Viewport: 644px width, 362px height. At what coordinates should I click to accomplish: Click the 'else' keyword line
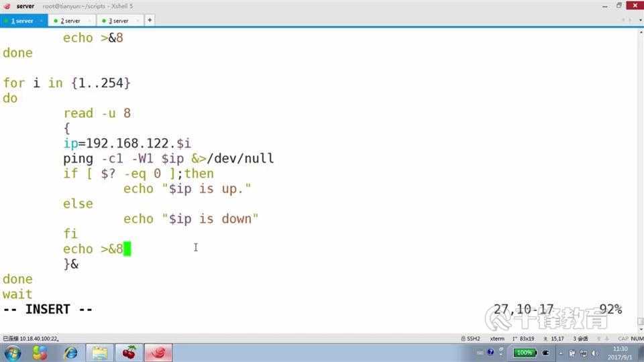point(78,204)
